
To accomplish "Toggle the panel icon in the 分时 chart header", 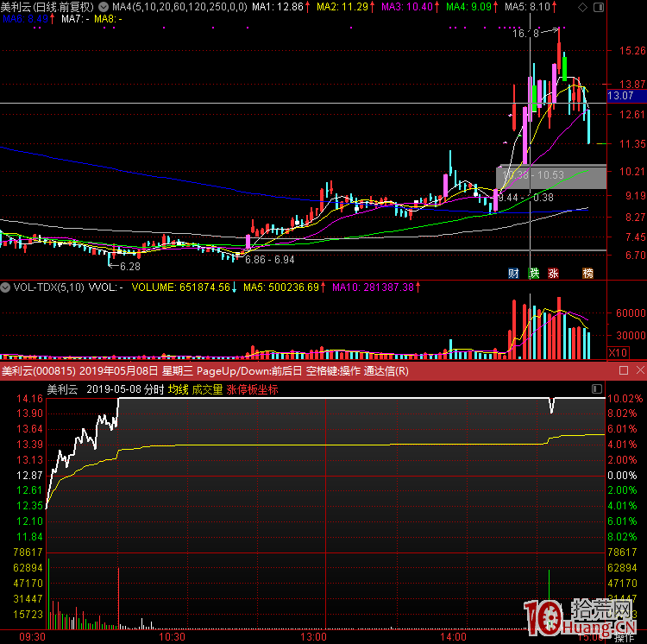I will tap(597, 388).
